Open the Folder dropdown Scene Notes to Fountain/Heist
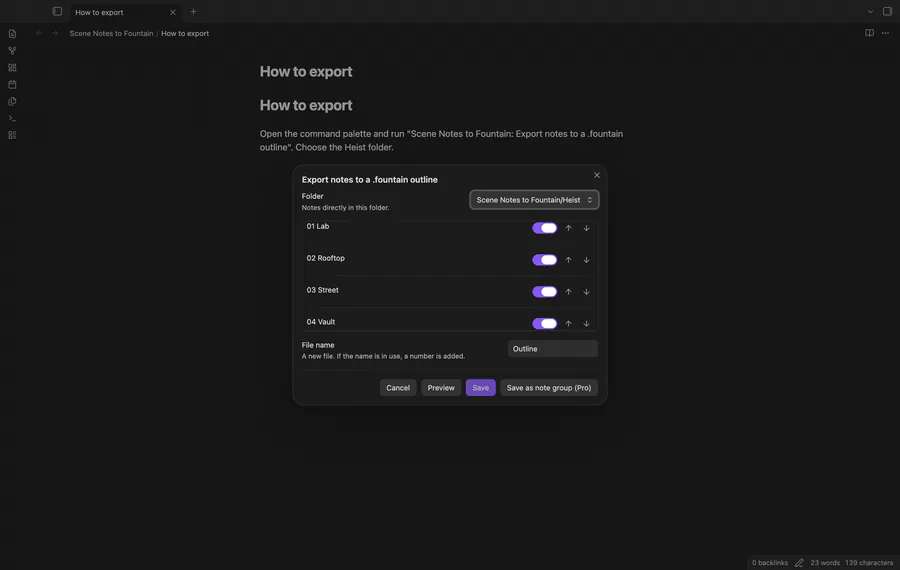Viewport: 900px width, 570px height. (534, 200)
